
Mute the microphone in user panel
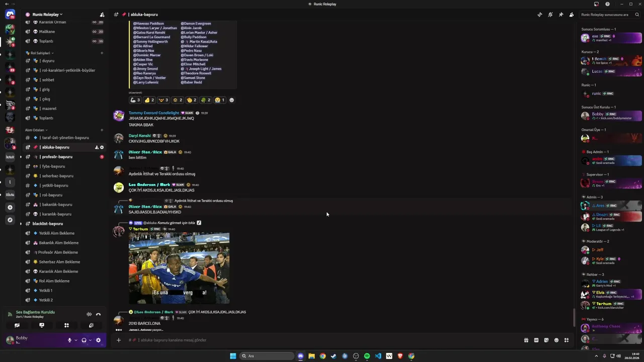[x=70, y=340]
